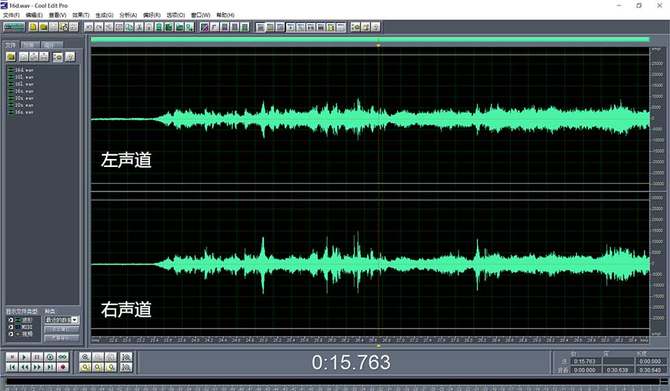Screen dimensions: 670x391
Task: Click the top-left zoom in magnifier icon
Action: (x=85, y=356)
